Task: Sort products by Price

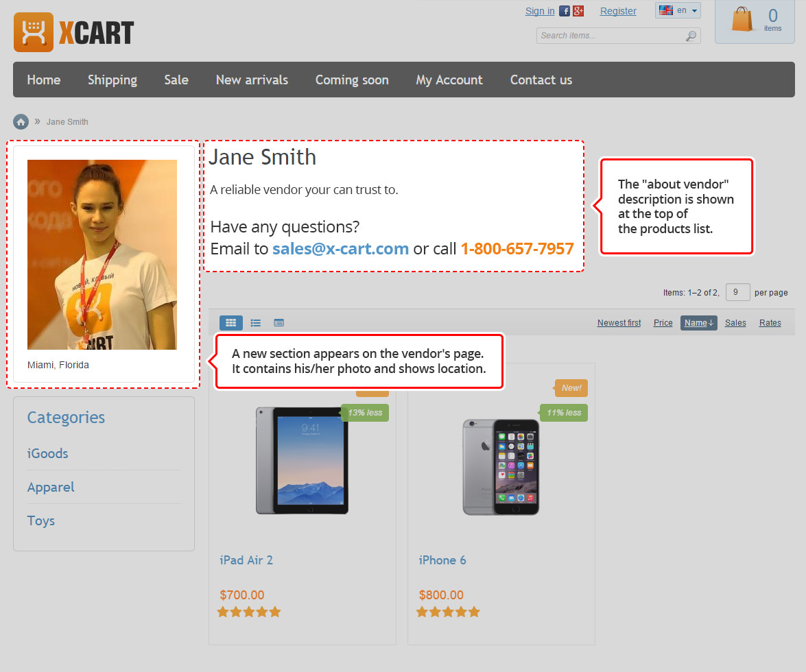Action: coord(663,323)
